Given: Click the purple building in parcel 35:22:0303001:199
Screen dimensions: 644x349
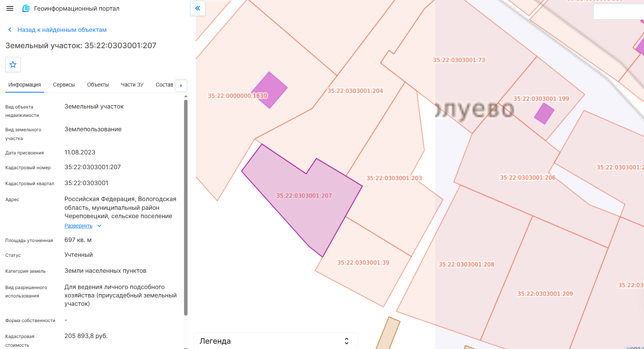Looking at the screenshot, I should (544, 113).
